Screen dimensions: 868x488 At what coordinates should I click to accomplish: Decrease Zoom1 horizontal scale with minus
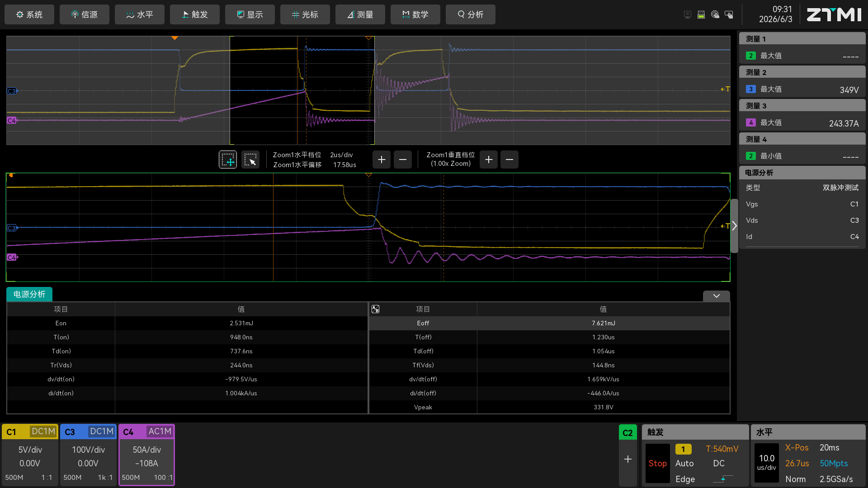pyautogui.click(x=403, y=160)
